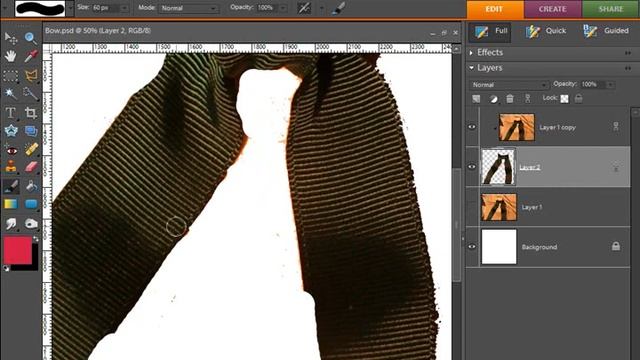Select the Move tool
This screenshot has height=360, width=640.
click(x=11, y=38)
